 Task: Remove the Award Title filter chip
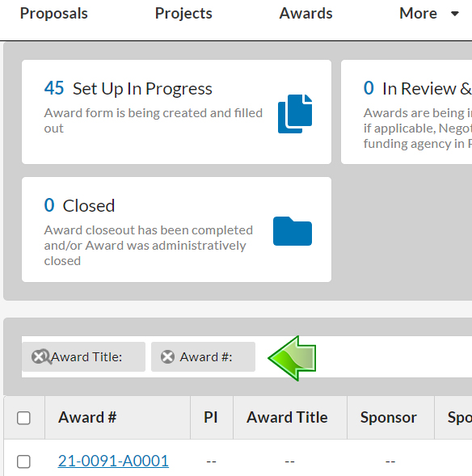[39, 356]
